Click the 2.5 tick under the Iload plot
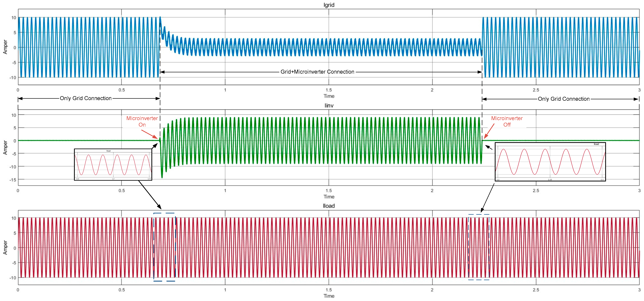This screenshot has height=301, width=644. (x=536, y=290)
